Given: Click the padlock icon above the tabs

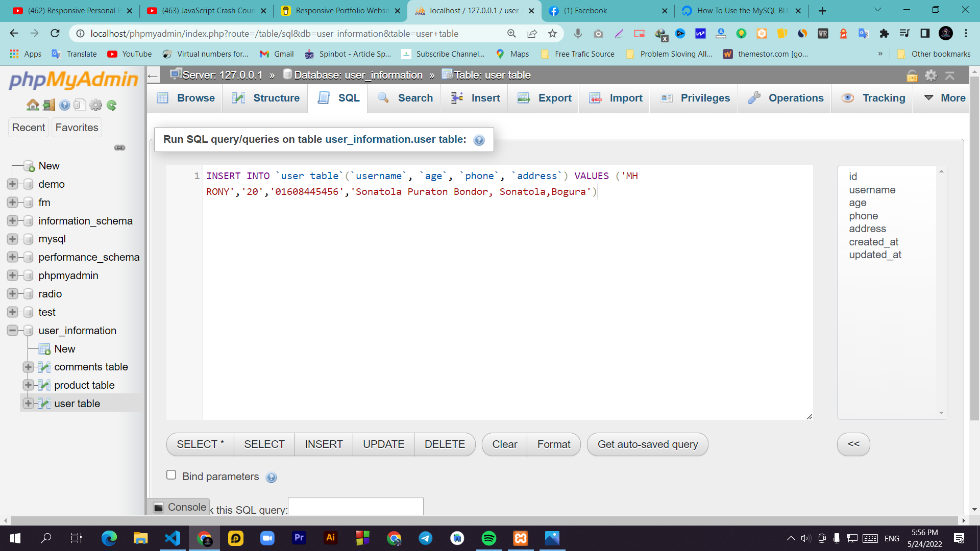Looking at the screenshot, I should [x=913, y=76].
